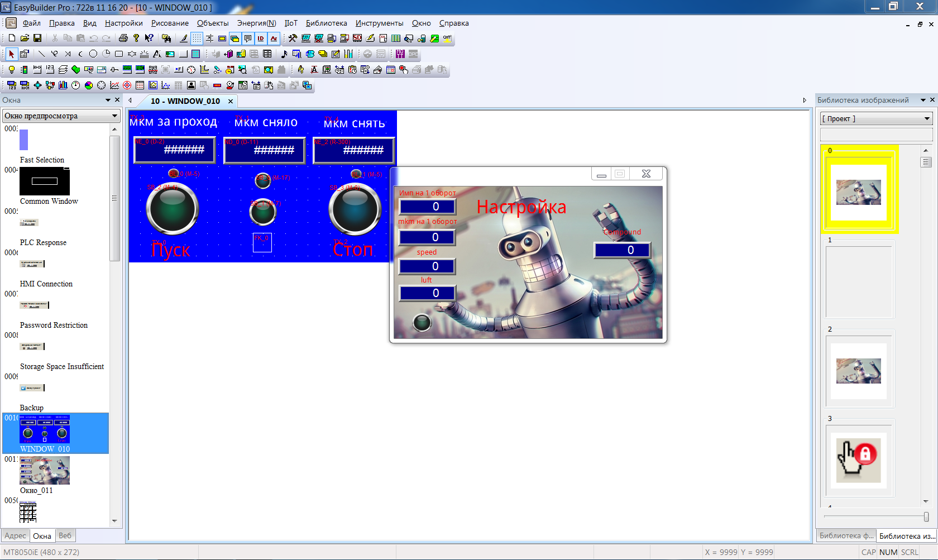
Task: Click the image library zoom slider
Action: (926, 517)
